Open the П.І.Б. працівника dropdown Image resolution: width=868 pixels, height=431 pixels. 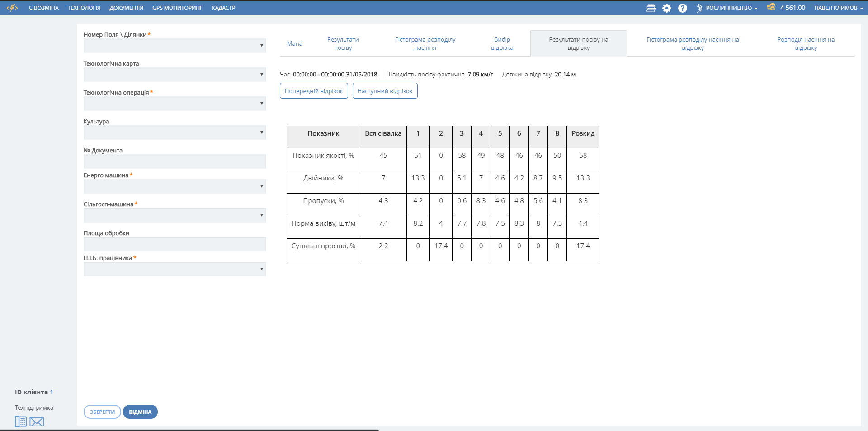click(175, 269)
